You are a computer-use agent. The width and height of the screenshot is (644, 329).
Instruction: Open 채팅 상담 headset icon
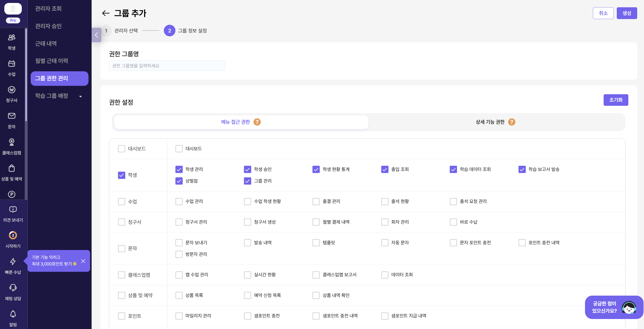pos(13,288)
